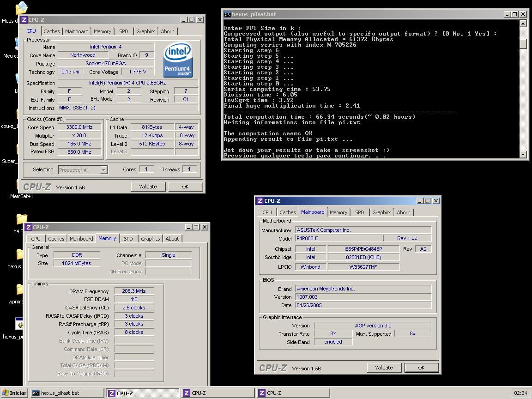Click the Code Name field Northwood
Screen dimensions: 532x399
83,55
